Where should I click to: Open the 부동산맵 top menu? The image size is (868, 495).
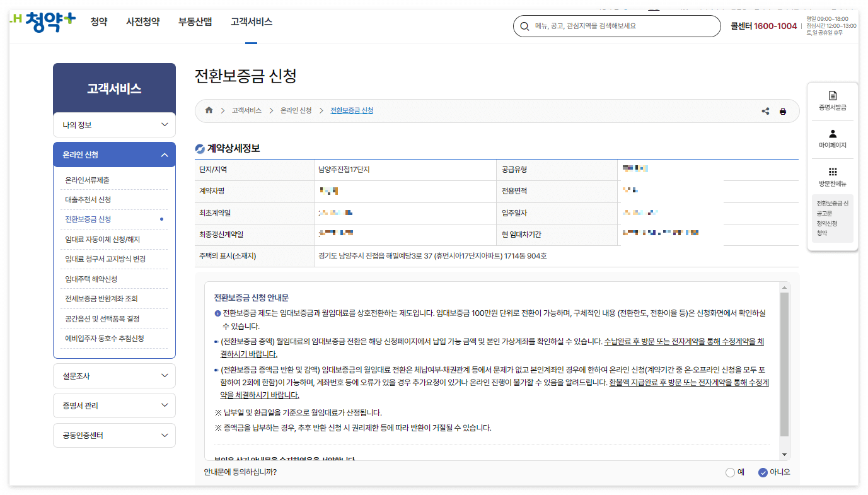(195, 21)
